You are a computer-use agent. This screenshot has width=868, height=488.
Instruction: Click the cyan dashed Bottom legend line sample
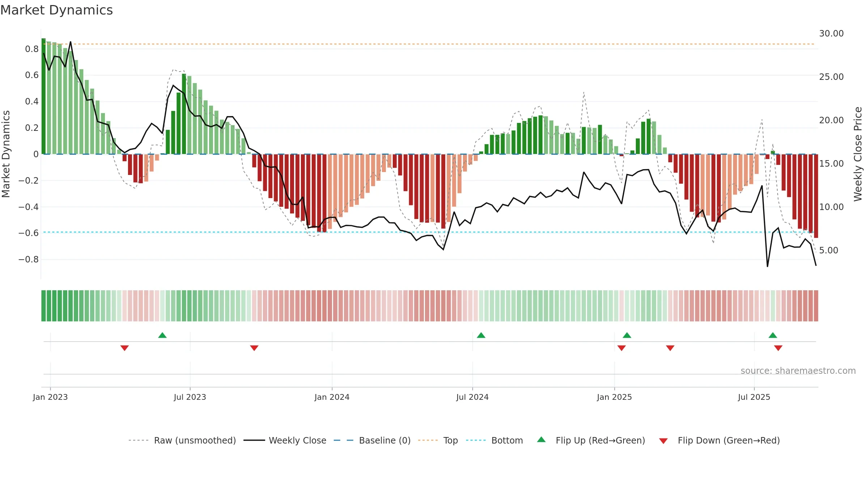tap(476, 440)
